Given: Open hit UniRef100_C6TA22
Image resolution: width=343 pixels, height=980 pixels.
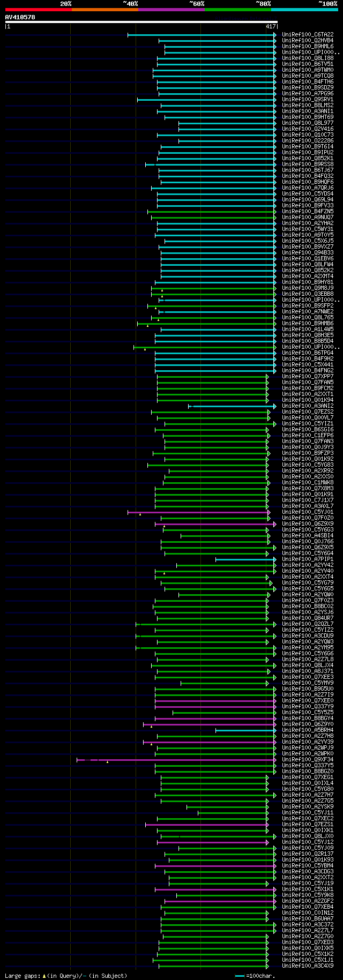Looking at the screenshot, I should 308,35.
